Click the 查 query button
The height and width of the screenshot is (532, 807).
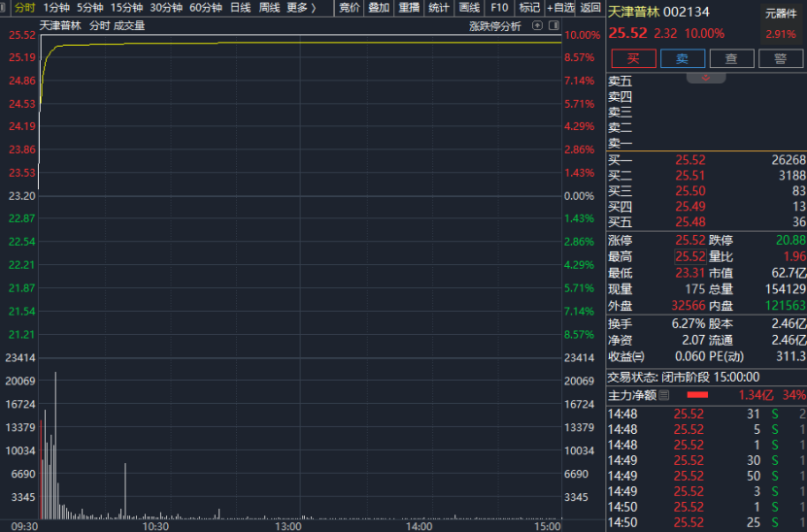731,58
